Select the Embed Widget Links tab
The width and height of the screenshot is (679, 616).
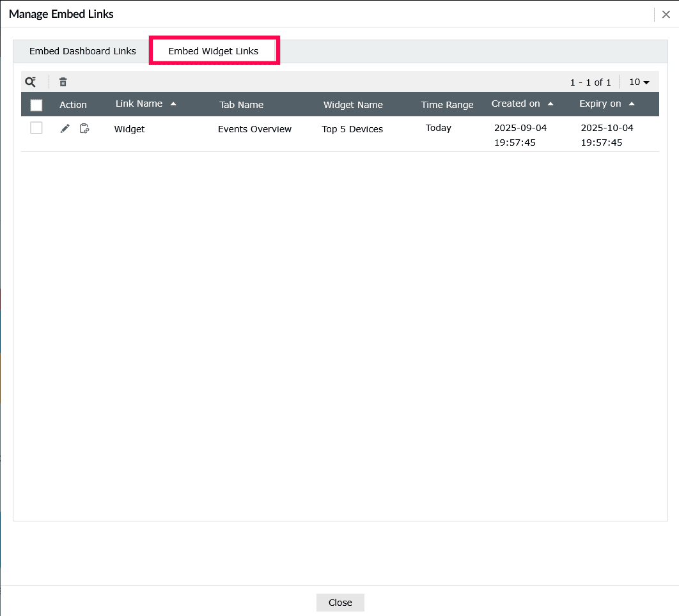pyautogui.click(x=214, y=50)
